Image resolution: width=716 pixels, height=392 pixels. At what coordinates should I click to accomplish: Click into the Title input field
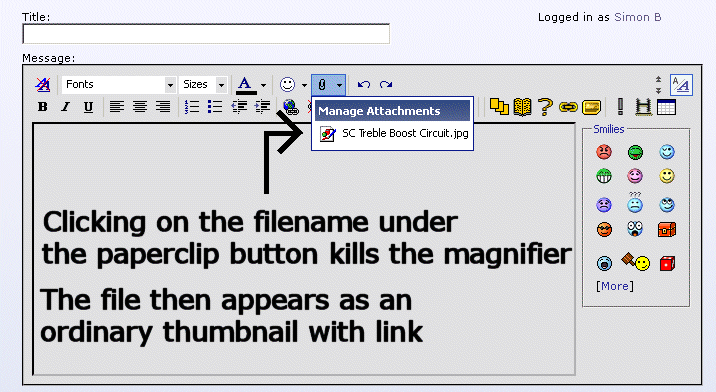[x=206, y=34]
